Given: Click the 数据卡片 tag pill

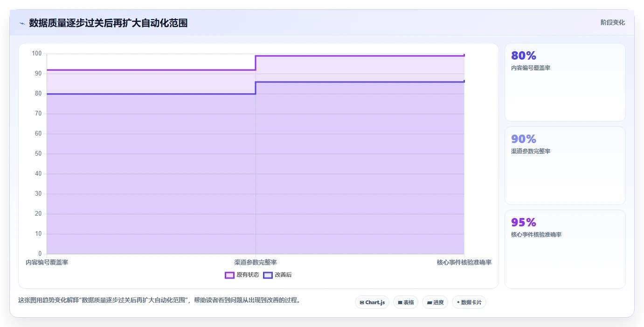Looking at the screenshot, I should 469,302.
